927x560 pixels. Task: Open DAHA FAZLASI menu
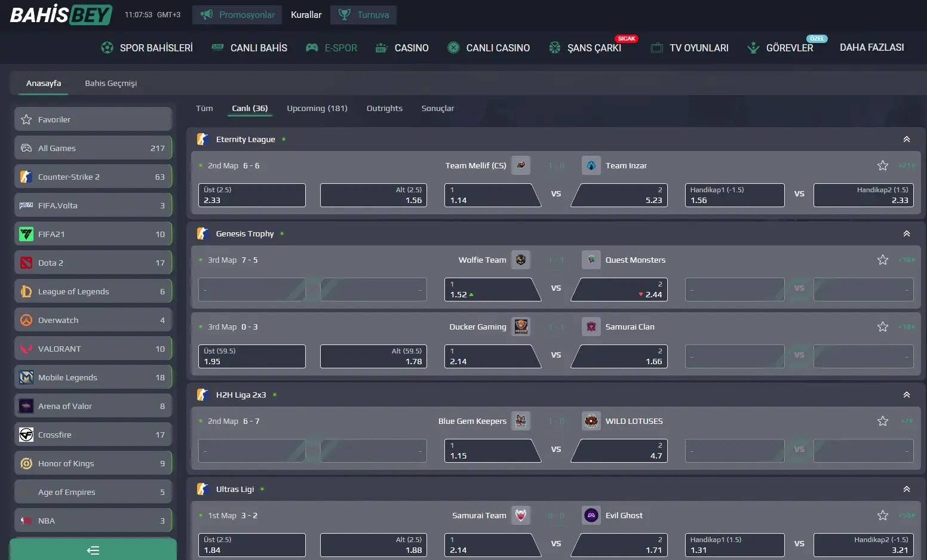pyautogui.click(x=872, y=47)
